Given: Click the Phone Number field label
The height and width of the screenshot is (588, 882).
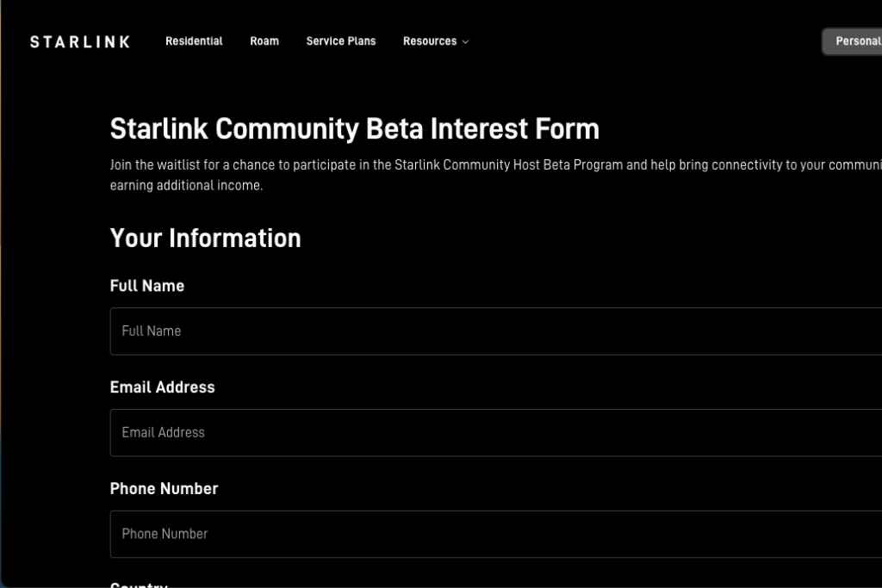Looking at the screenshot, I should [x=165, y=488].
